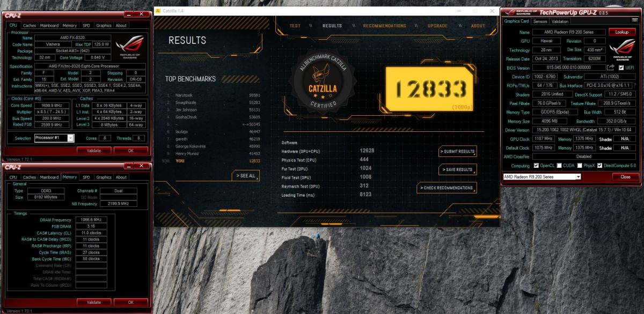Open Mainboard tab in top CPU-Z window

[x=49, y=25]
